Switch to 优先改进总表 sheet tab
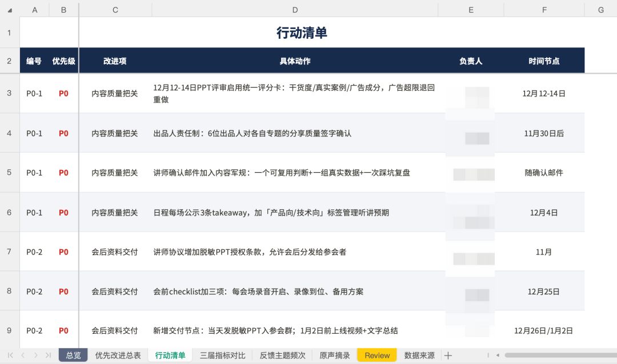617x364 pixels. [118, 355]
